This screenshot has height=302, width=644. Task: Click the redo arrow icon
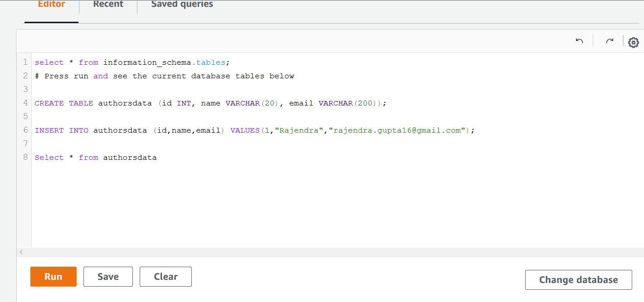tap(610, 41)
